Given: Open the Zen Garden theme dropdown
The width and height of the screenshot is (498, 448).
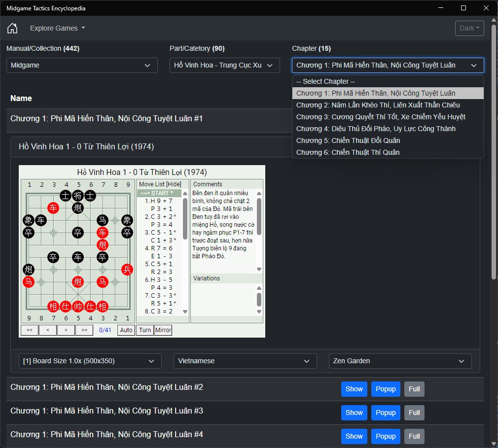Looking at the screenshot, I should point(400,361).
